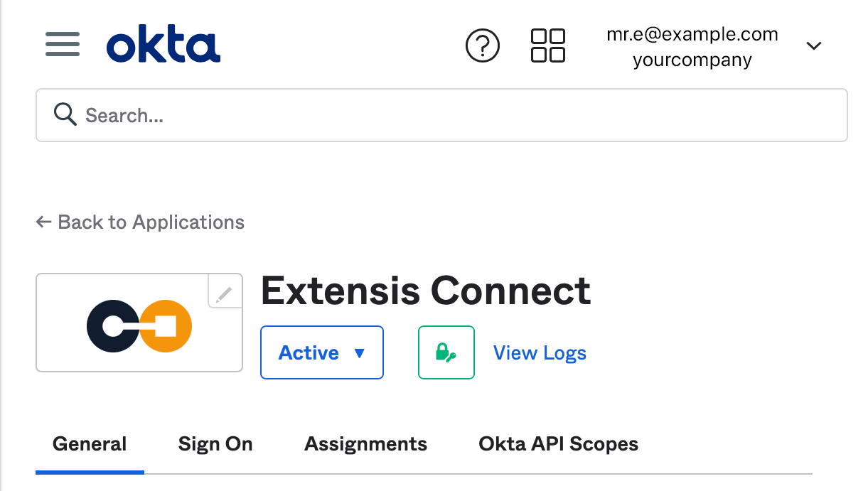
Task: Edit the app logo with the pencil icon
Action: click(x=224, y=292)
